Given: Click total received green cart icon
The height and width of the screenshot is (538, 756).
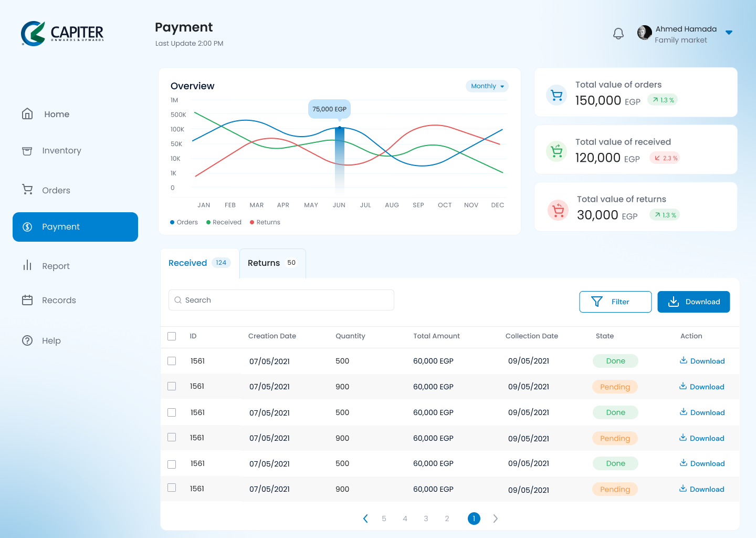Looking at the screenshot, I should coord(556,151).
